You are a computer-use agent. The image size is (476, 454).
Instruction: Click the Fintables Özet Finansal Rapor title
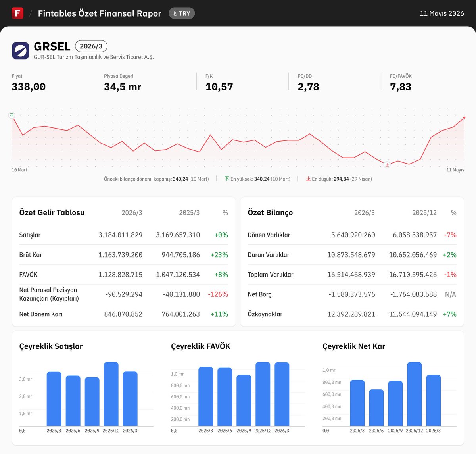point(100,13)
